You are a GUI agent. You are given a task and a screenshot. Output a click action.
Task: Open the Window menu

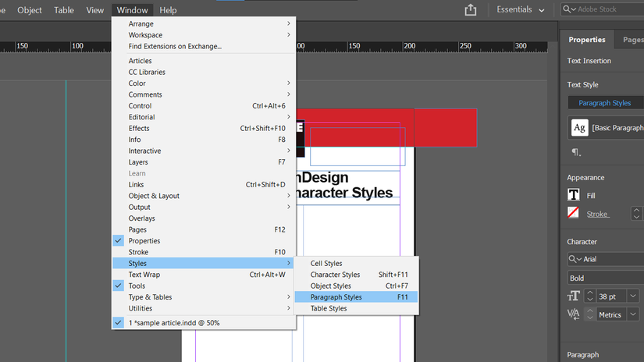[132, 10]
